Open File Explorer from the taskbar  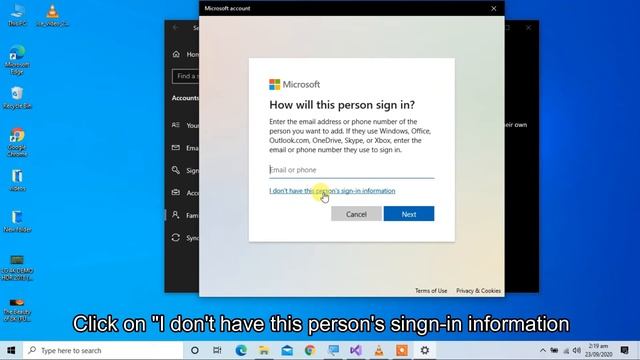tap(264, 351)
